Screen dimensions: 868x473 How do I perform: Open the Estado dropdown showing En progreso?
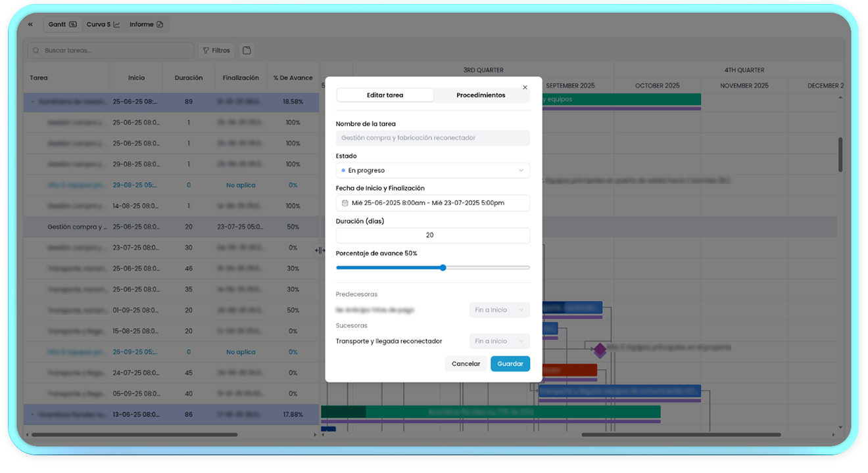[433, 170]
